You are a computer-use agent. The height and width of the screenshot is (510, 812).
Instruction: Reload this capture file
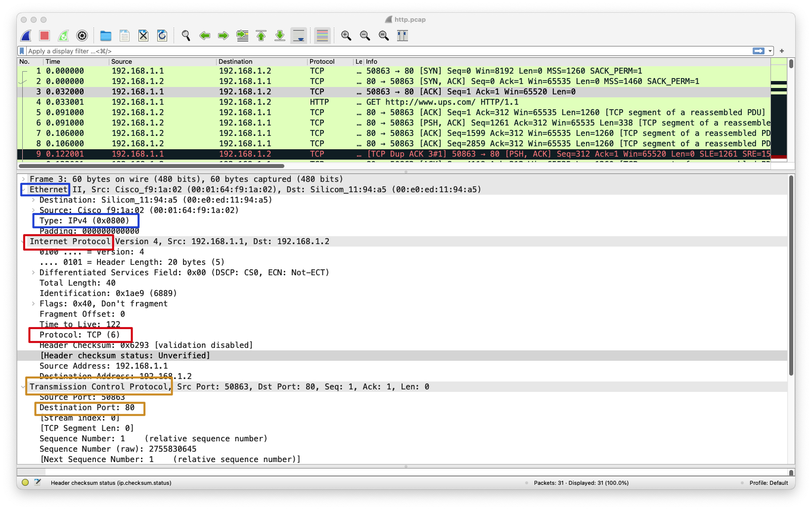click(x=162, y=35)
